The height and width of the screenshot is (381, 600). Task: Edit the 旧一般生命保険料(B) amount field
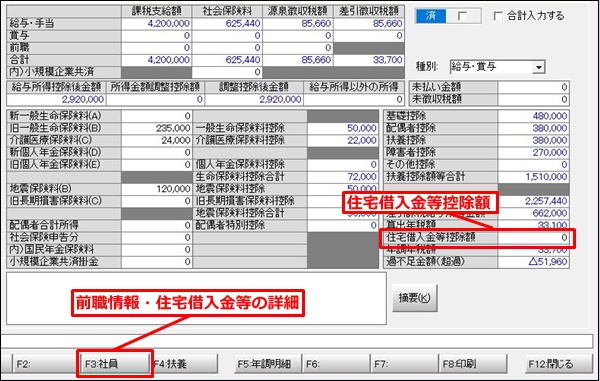click(157, 128)
